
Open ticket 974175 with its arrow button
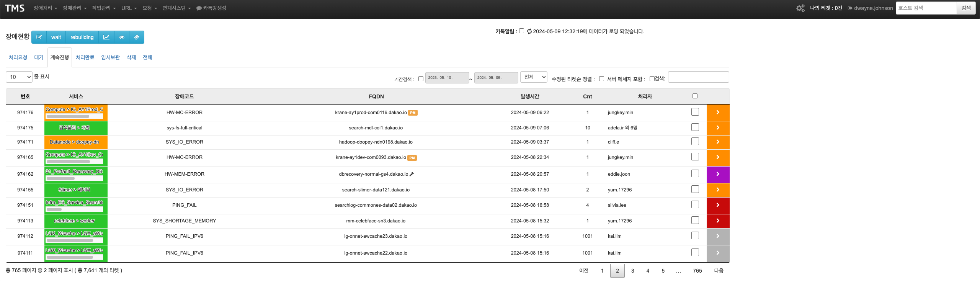click(x=718, y=128)
